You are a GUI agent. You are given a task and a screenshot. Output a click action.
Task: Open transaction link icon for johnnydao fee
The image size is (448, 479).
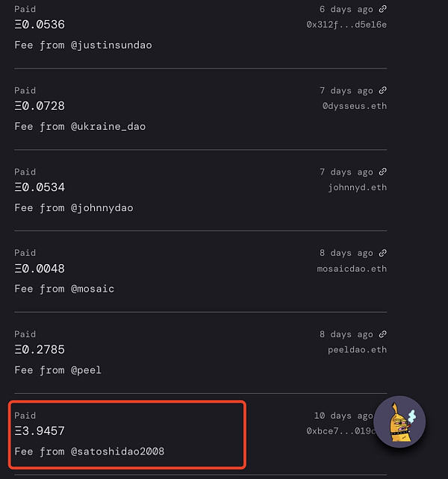coord(382,172)
